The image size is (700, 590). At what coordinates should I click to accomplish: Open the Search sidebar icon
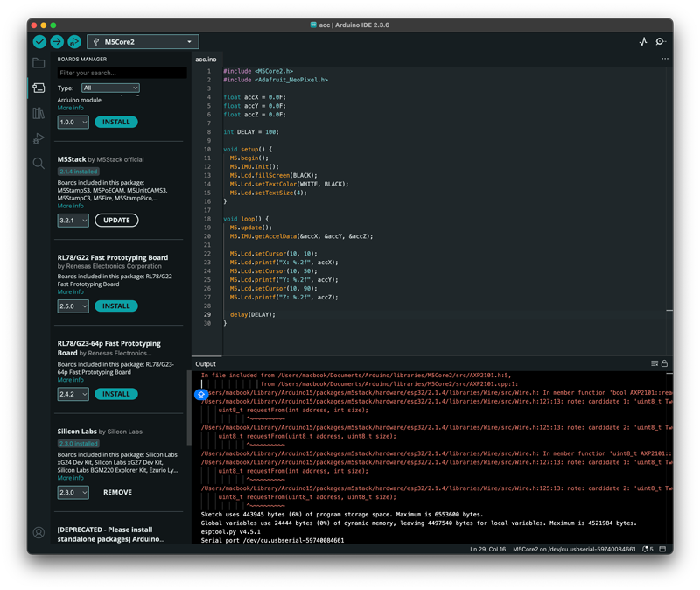click(x=38, y=164)
